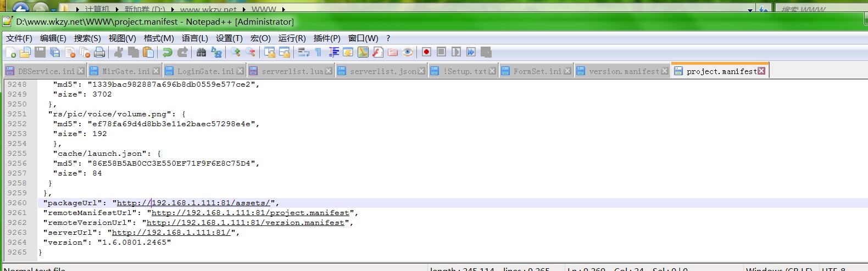Toggle show all characters pilcrow icon
Image resolution: width=868 pixels, height=271 pixels.
click(318, 52)
